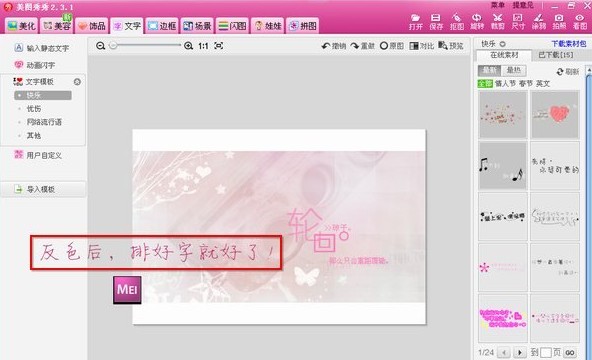Switch to the 美化 tab
The width and height of the screenshot is (592, 360).
21,26
